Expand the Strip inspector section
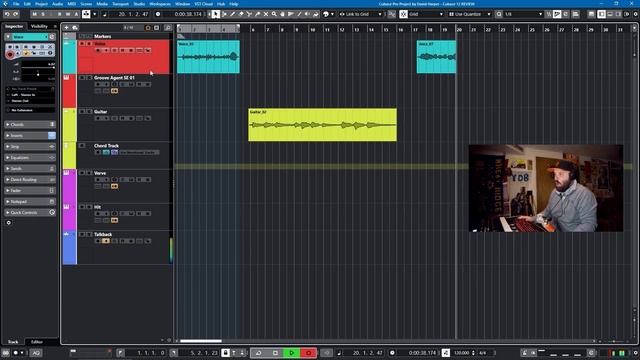Screen dimensions: 640x360 point(30,147)
